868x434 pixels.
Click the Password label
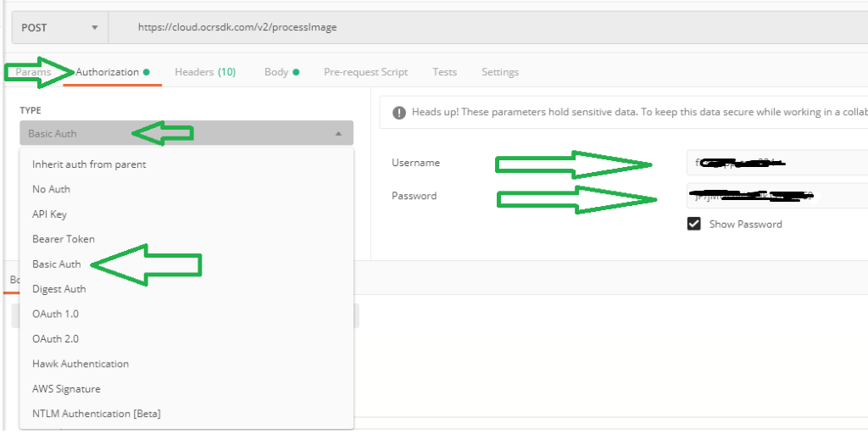[x=414, y=196]
